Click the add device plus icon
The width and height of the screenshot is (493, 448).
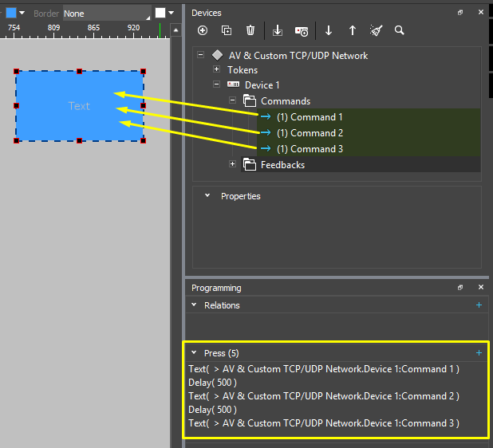tap(203, 30)
